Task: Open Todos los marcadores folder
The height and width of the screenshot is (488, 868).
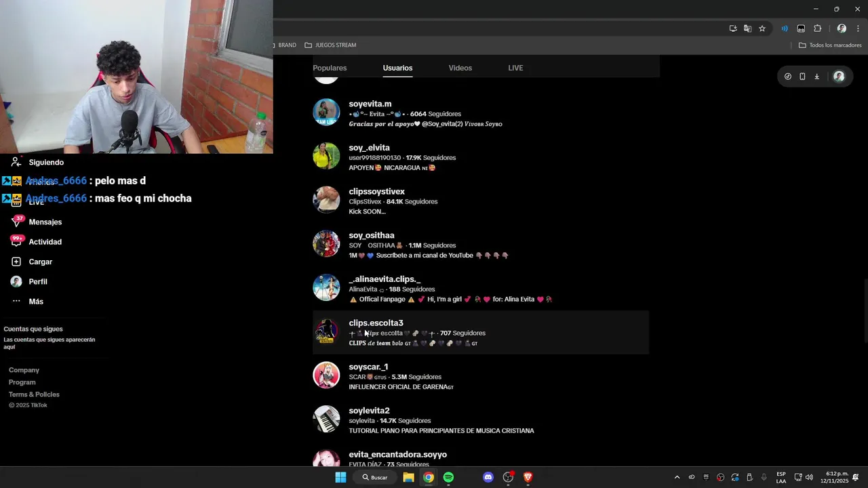Action: coord(830,45)
